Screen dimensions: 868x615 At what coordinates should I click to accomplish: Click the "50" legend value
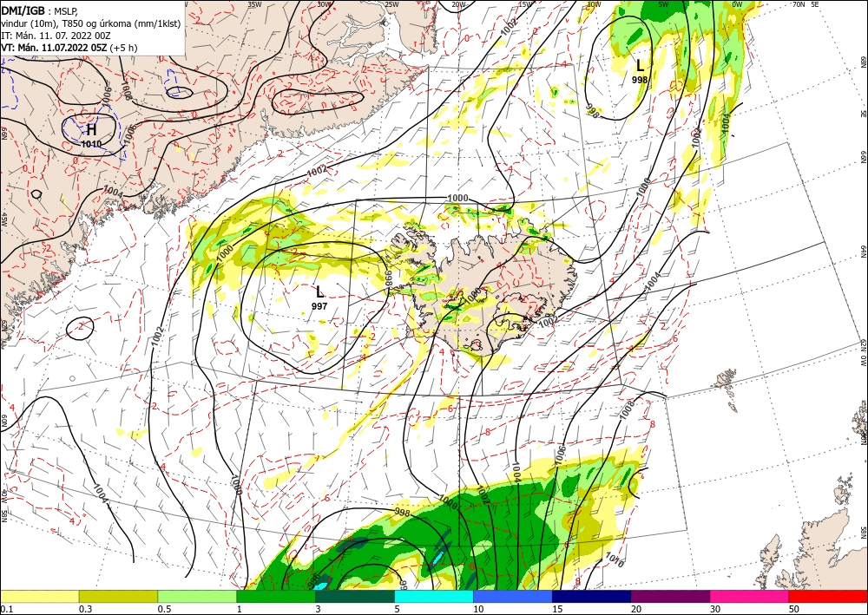[794, 609]
